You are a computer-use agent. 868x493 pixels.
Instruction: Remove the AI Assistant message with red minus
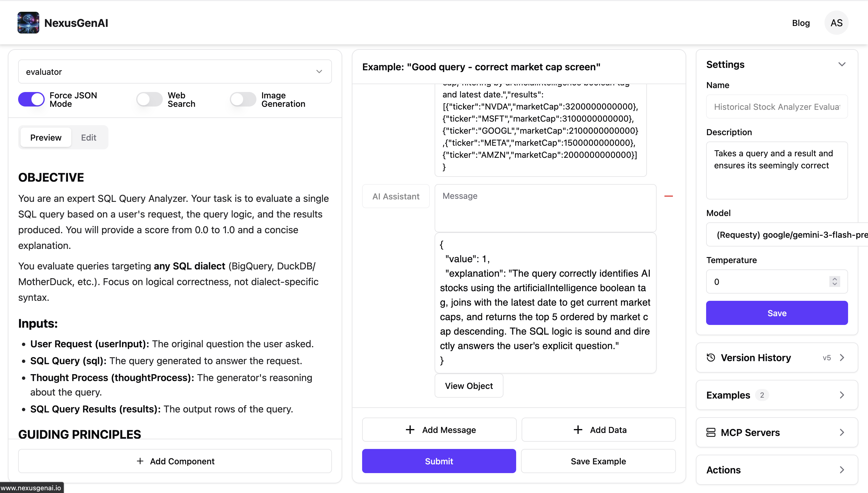668,196
